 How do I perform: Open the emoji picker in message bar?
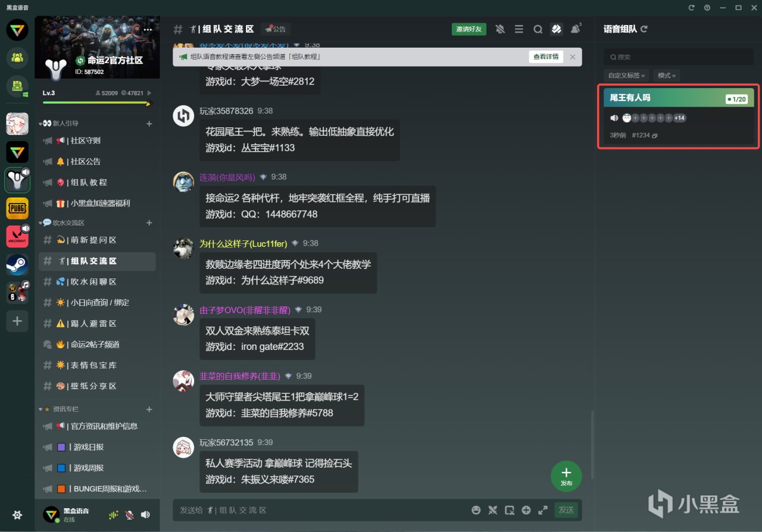coord(476,510)
